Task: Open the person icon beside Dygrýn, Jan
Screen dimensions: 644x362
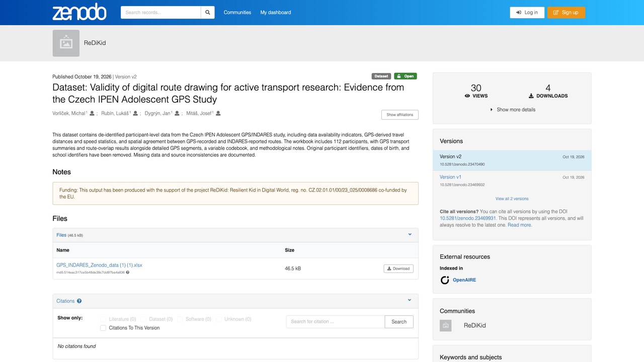Action: [x=177, y=114]
